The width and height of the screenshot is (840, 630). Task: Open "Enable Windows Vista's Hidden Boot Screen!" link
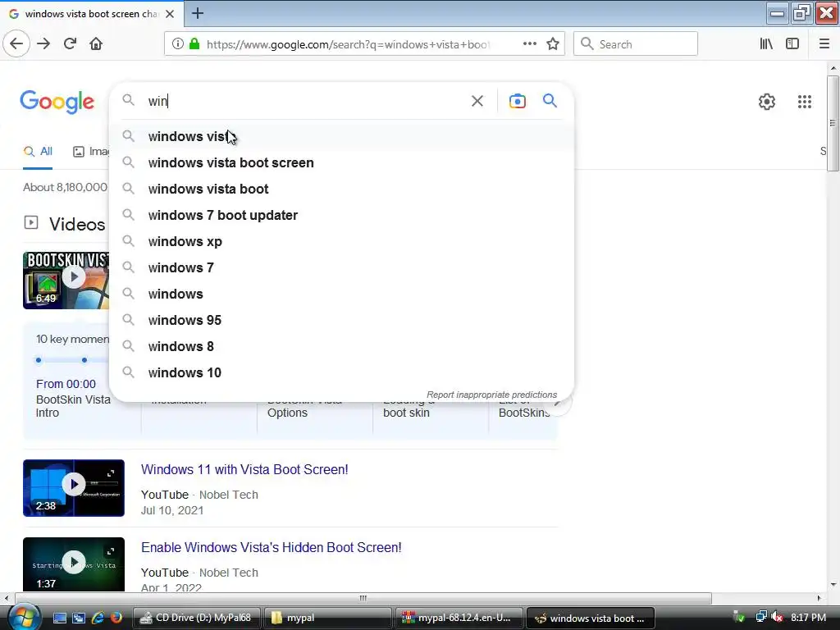[271, 547]
